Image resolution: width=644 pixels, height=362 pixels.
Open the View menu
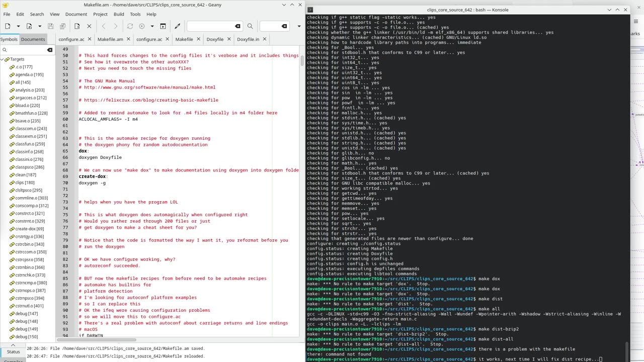coord(54,14)
